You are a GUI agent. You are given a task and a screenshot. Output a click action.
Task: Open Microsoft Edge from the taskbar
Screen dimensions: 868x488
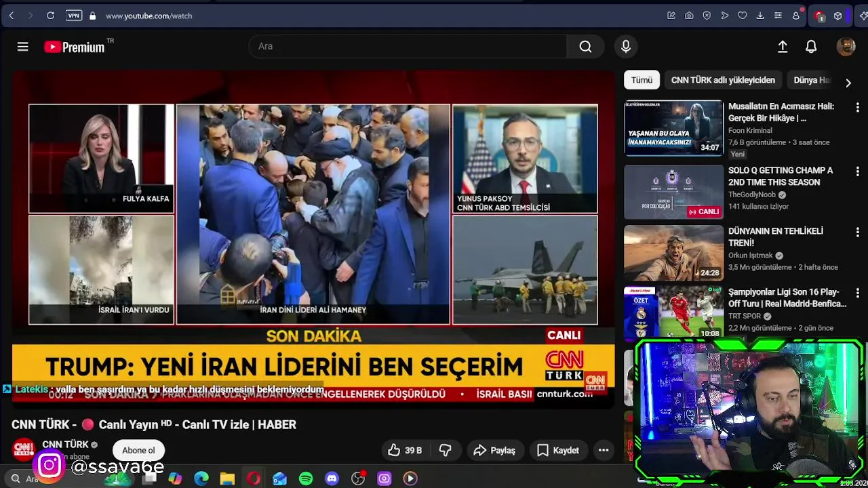(x=201, y=479)
